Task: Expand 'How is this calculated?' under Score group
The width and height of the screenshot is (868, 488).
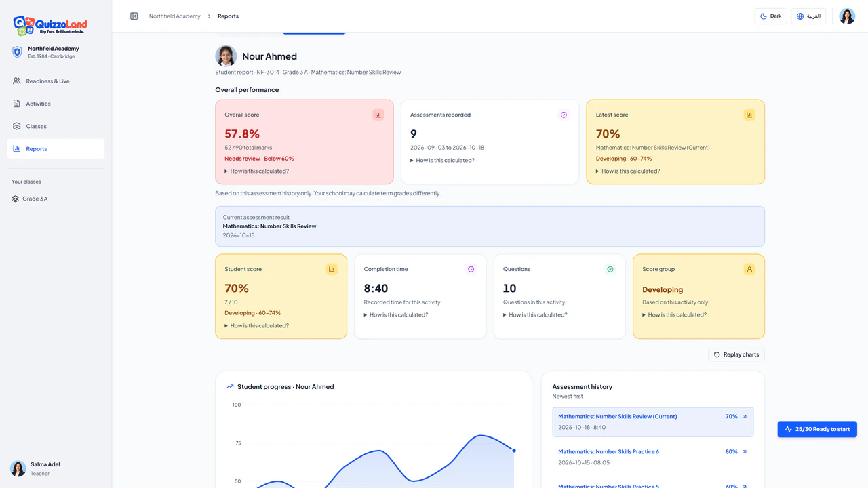Action: pos(675,315)
